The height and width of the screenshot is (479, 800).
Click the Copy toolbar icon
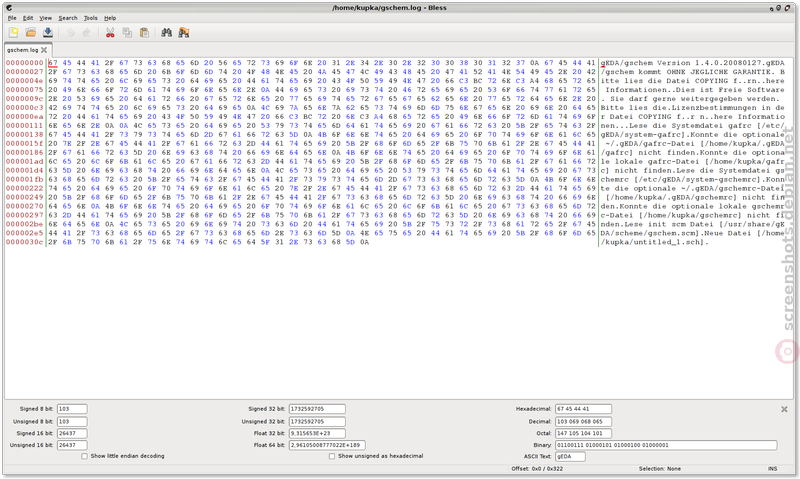coord(127,33)
